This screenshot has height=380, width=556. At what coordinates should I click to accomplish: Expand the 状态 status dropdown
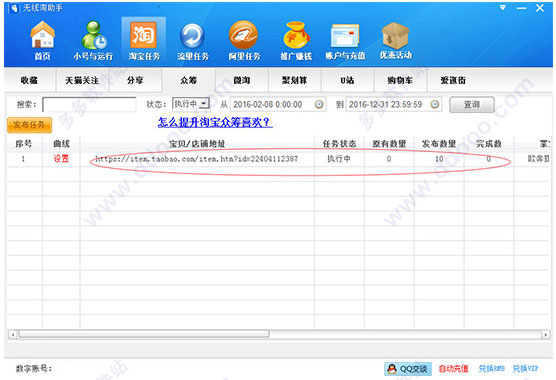(204, 104)
